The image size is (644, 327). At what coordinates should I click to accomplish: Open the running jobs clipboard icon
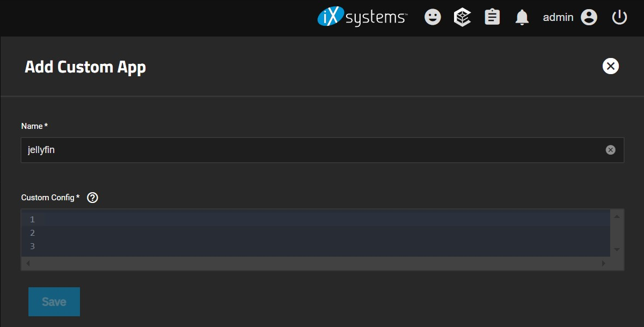(x=492, y=17)
